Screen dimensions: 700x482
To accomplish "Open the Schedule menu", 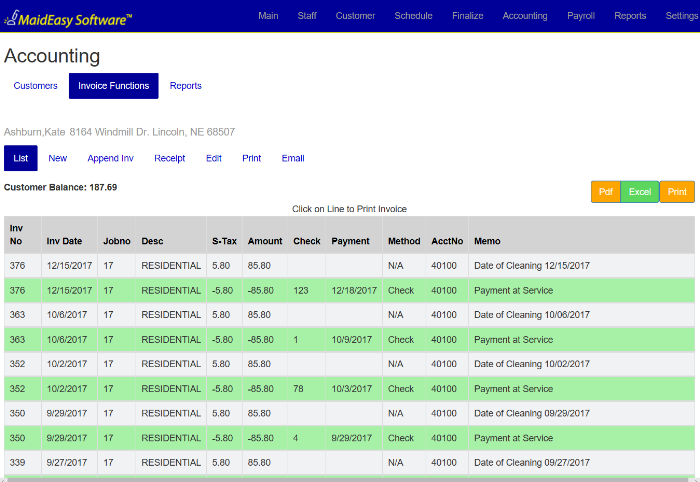I will click(x=413, y=16).
